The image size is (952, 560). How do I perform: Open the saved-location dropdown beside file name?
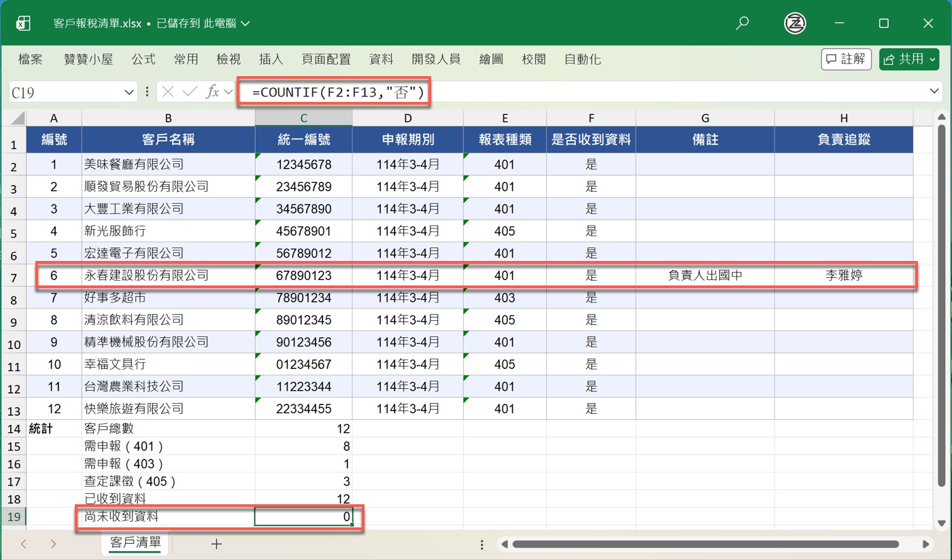(245, 23)
